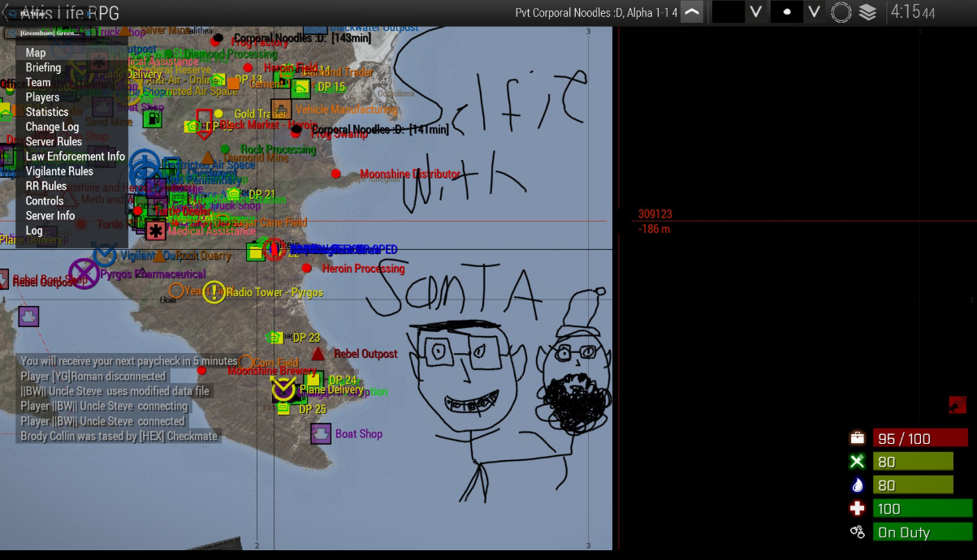Open RR Rules entry
Screen dimensions: 977x560
(x=71, y=186)
